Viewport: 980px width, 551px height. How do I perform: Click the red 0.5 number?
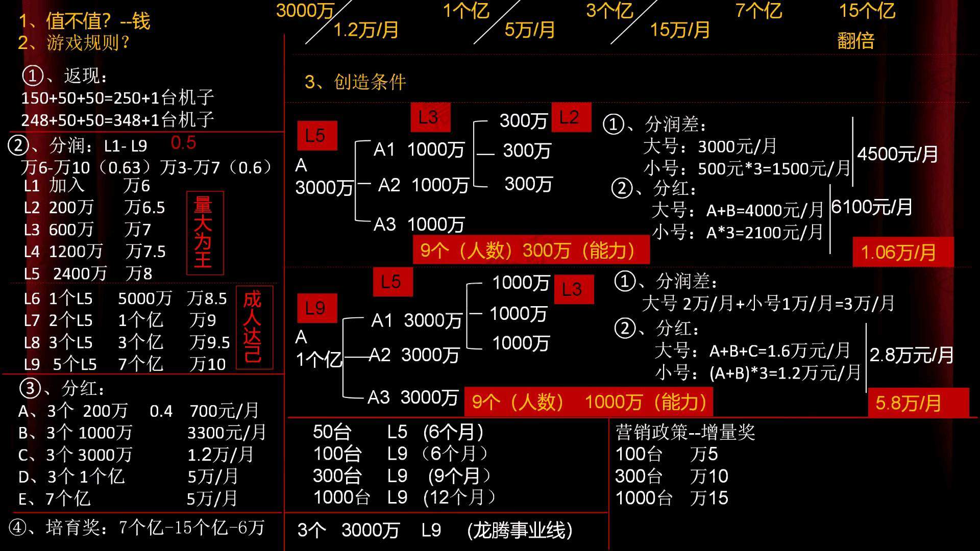[x=183, y=143]
